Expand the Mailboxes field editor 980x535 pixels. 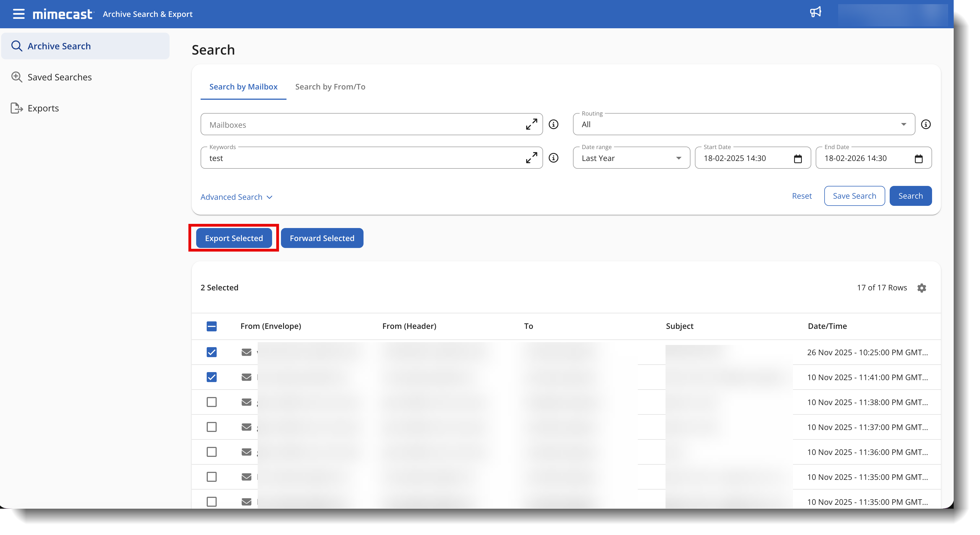(531, 124)
